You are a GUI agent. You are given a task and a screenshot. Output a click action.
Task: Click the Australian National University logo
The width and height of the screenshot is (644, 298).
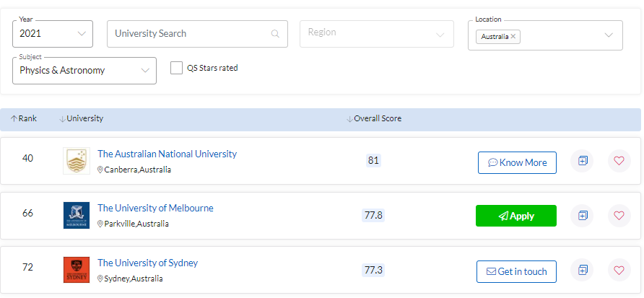(x=77, y=161)
